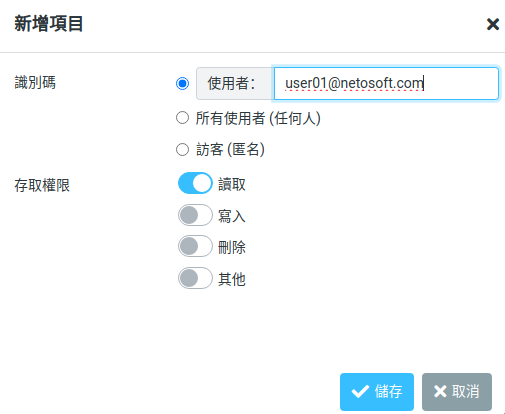505x414 pixels.
Task: Disable the 讀取 permission toggle
Action: 195,183
